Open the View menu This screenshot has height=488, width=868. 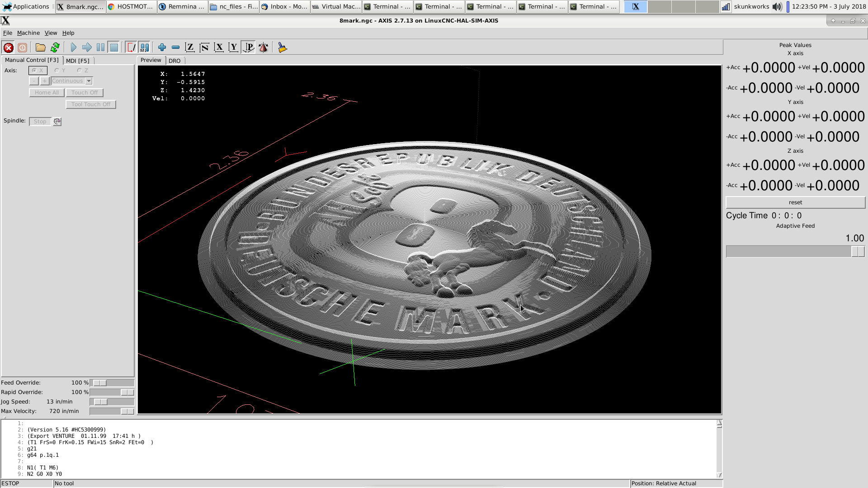51,33
